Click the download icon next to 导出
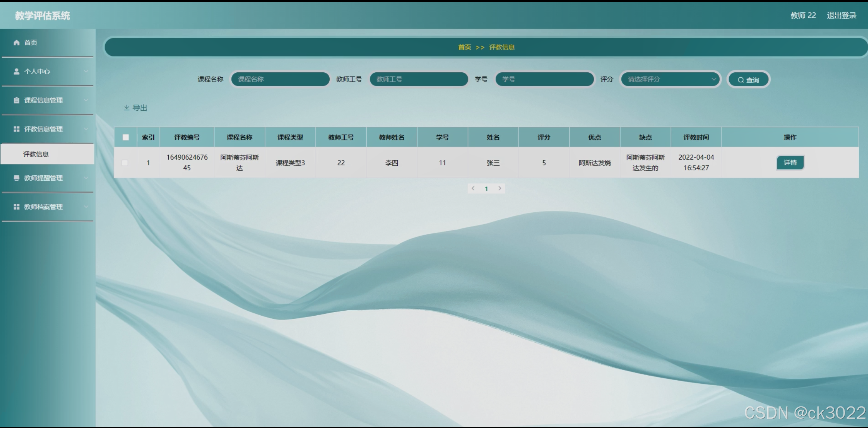 [x=127, y=108]
